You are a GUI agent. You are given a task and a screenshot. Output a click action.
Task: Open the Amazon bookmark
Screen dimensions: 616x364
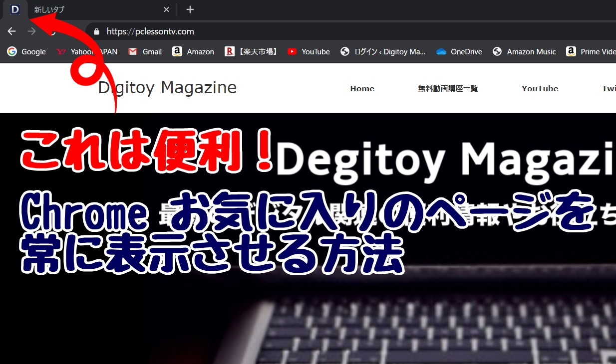193,51
